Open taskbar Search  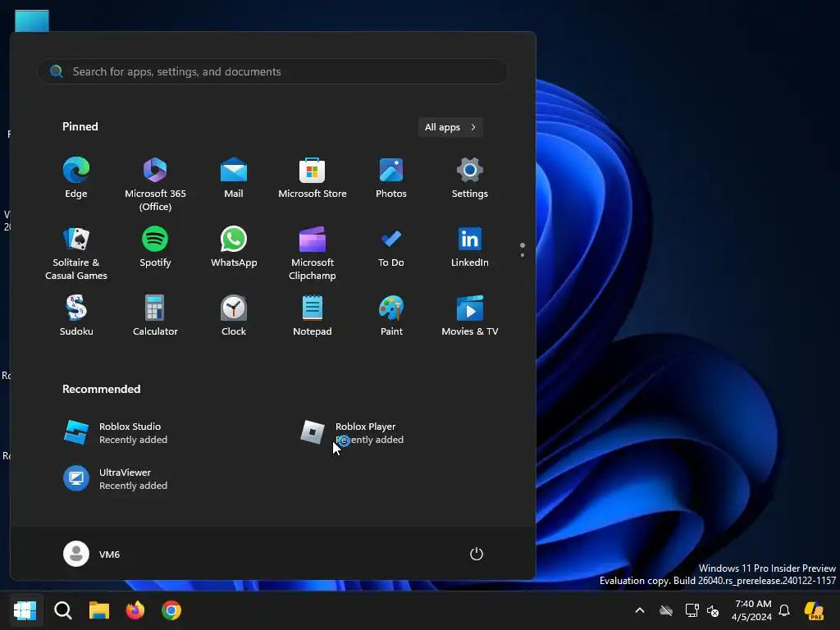click(62, 610)
